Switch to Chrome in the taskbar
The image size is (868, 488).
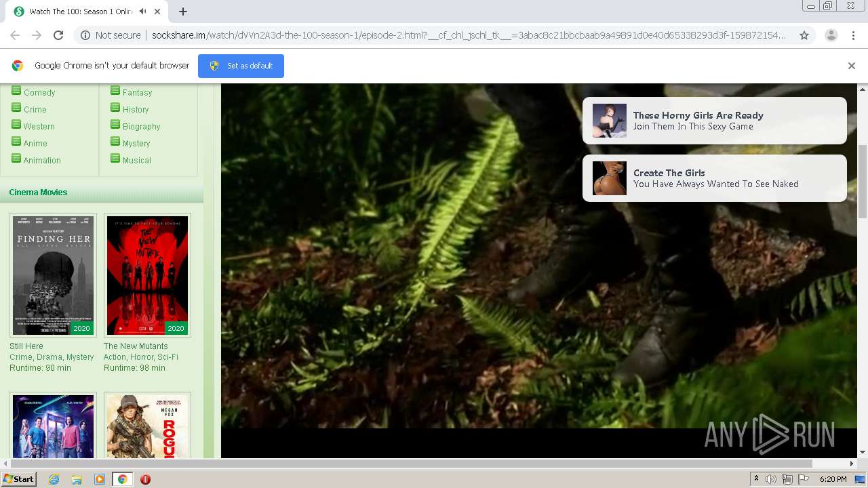(x=122, y=479)
